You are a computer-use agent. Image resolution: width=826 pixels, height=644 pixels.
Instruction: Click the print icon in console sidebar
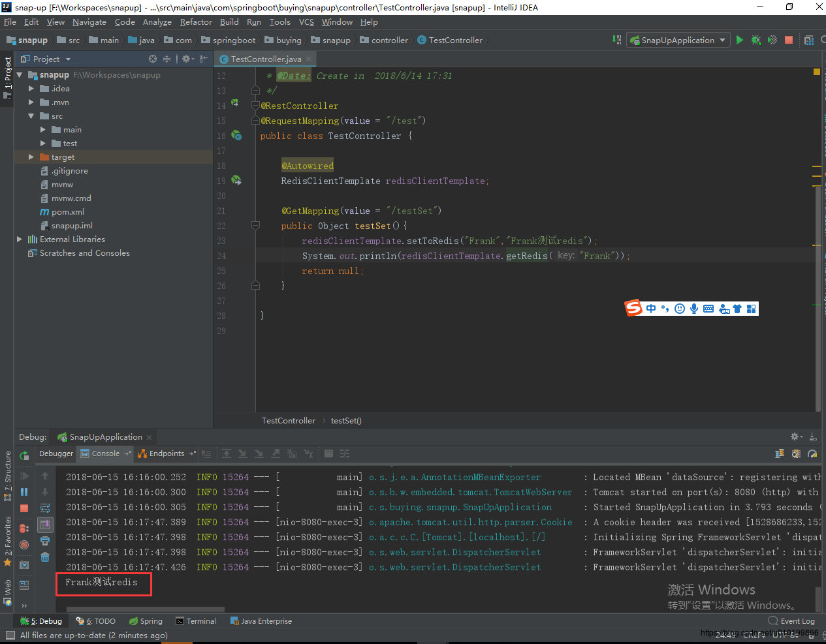click(45, 541)
